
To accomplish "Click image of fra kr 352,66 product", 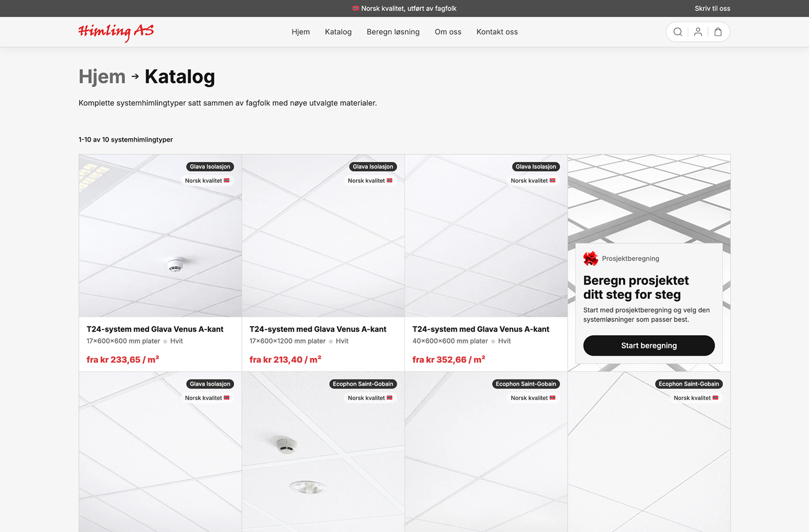I will click(x=486, y=236).
